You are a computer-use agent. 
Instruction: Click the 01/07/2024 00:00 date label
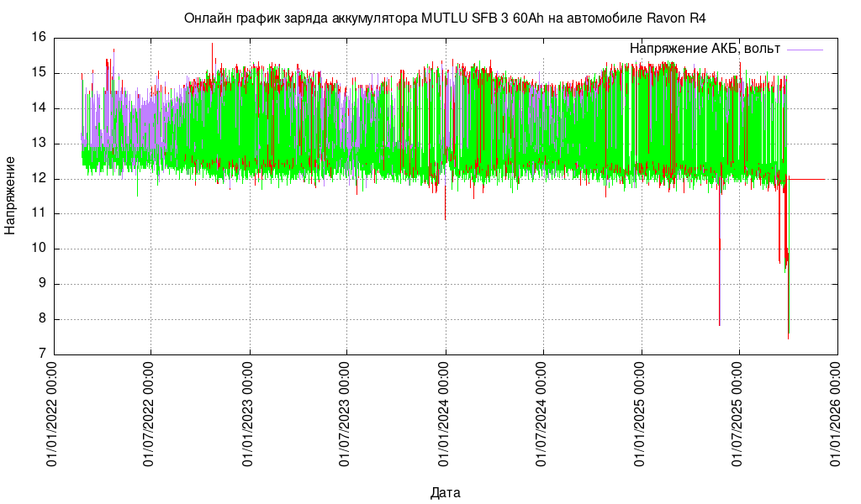point(543,414)
